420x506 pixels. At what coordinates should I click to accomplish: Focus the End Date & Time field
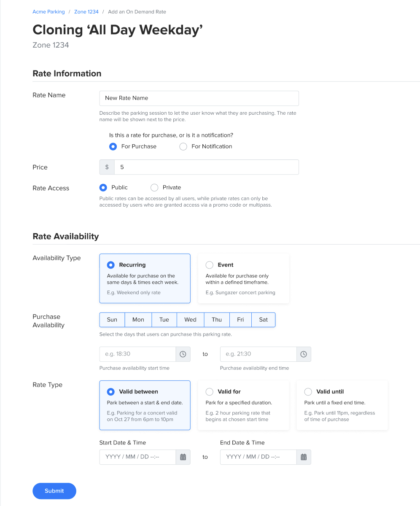[258, 457]
